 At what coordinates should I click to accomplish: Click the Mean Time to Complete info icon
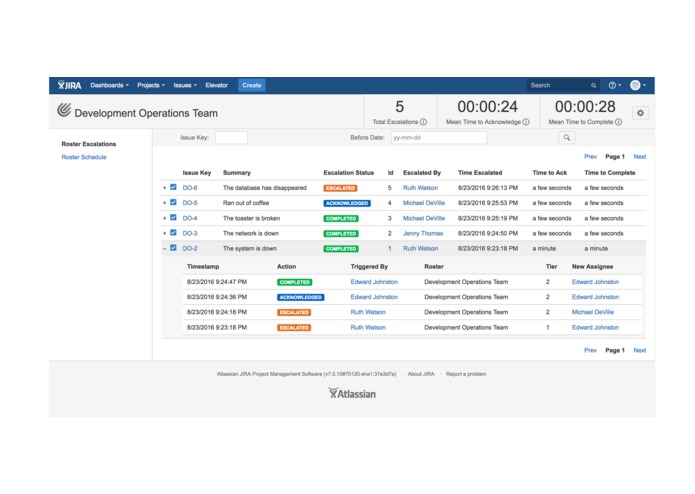(x=618, y=122)
